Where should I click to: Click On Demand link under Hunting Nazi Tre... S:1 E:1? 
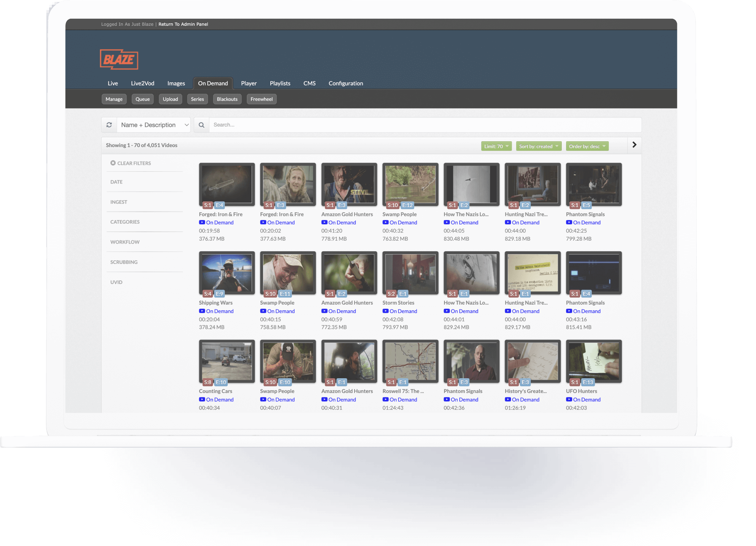point(526,311)
